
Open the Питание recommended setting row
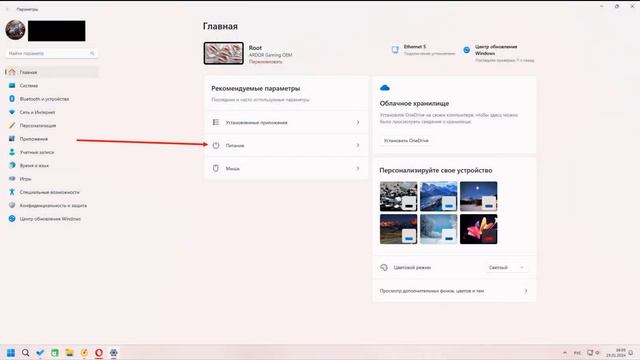(x=286, y=145)
